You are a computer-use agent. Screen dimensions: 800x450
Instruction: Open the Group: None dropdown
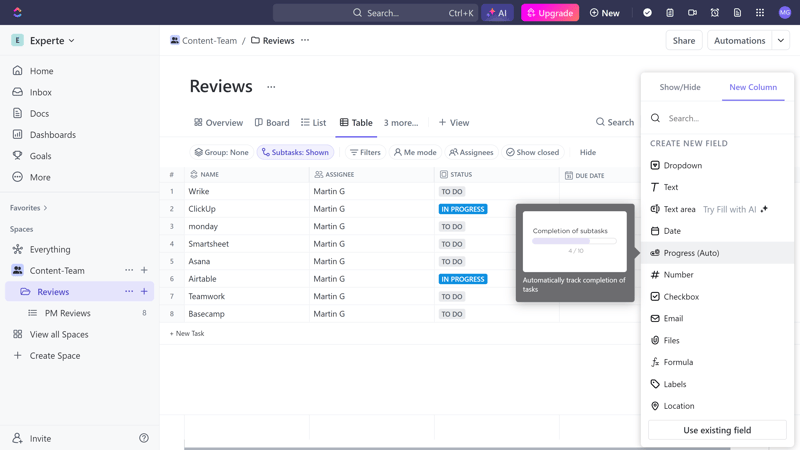point(222,152)
